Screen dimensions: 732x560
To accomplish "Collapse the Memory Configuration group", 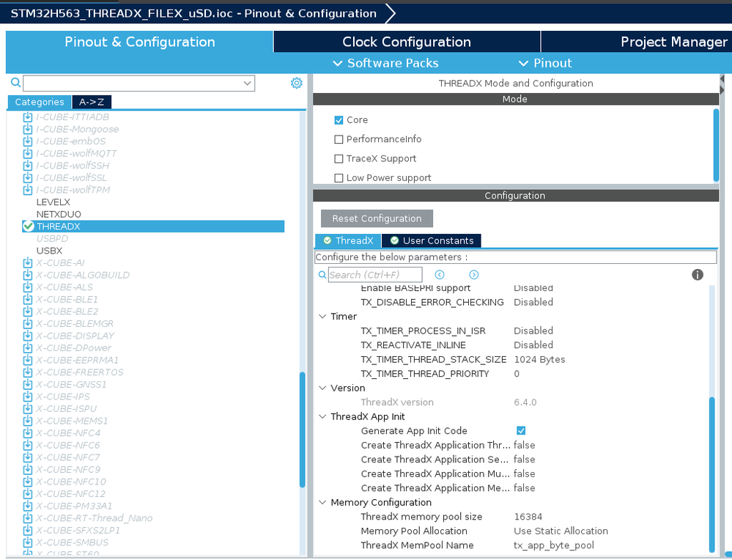I will tap(322, 502).
